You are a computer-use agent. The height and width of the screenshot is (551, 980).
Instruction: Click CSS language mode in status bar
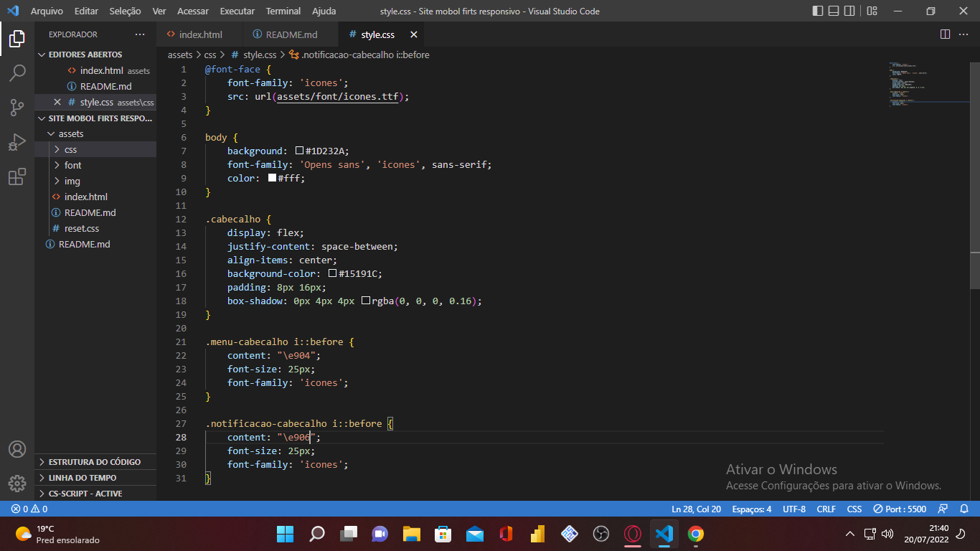click(854, 509)
